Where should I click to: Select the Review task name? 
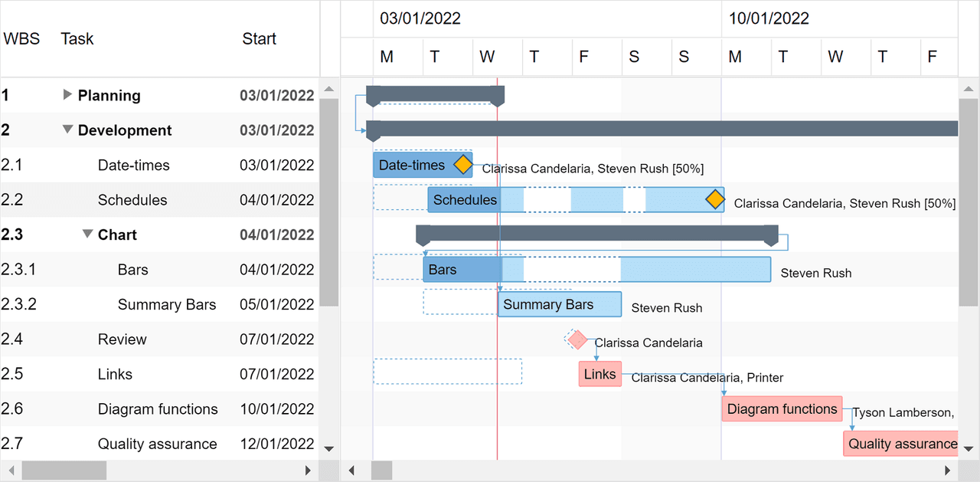coord(122,339)
